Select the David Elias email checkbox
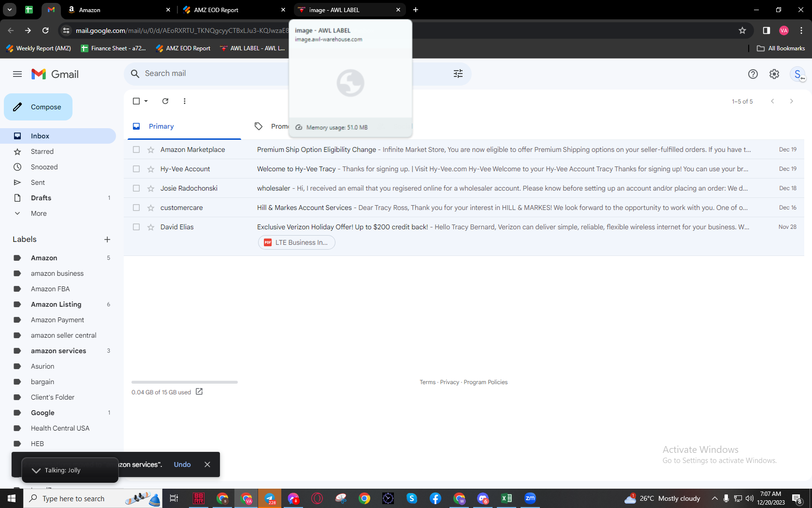812x508 pixels. 136,227
